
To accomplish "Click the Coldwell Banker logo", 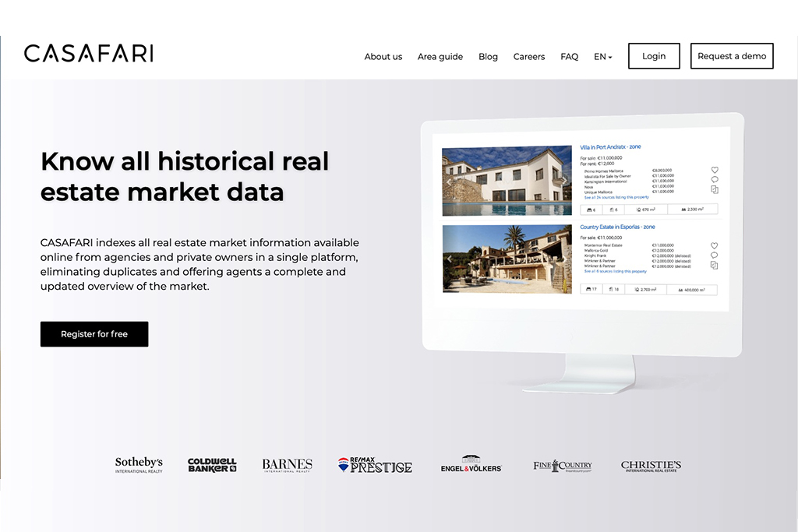I will coord(212,465).
